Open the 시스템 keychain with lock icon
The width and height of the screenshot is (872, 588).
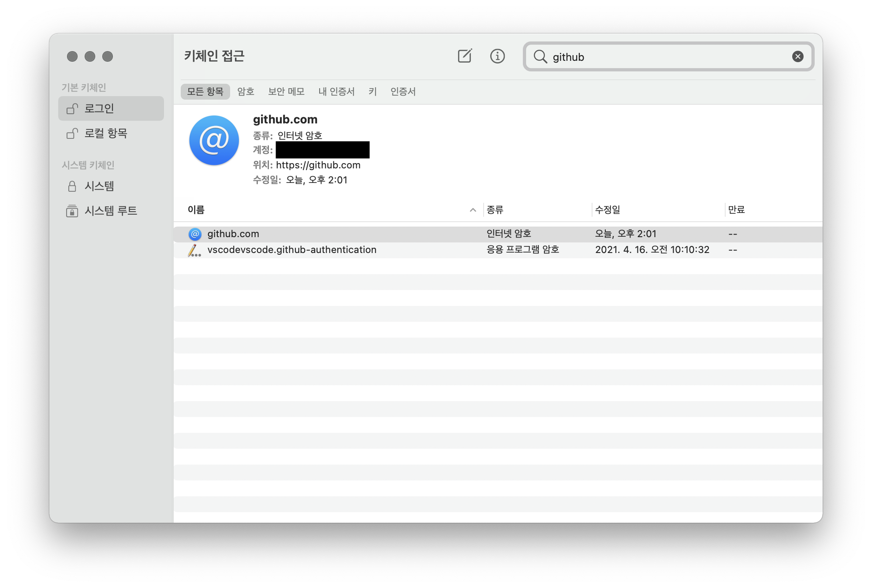coord(99,186)
